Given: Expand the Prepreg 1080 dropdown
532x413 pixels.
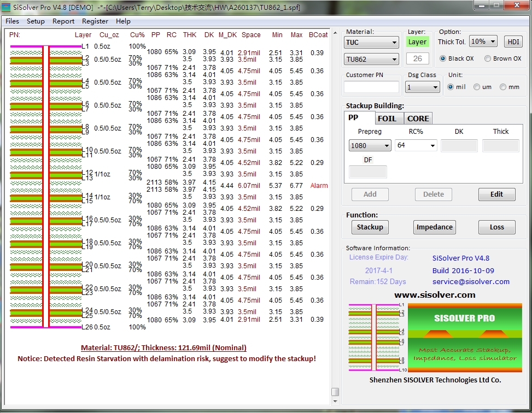Looking at the screenshot, I should pyautogui.click(x=370, y=145).
